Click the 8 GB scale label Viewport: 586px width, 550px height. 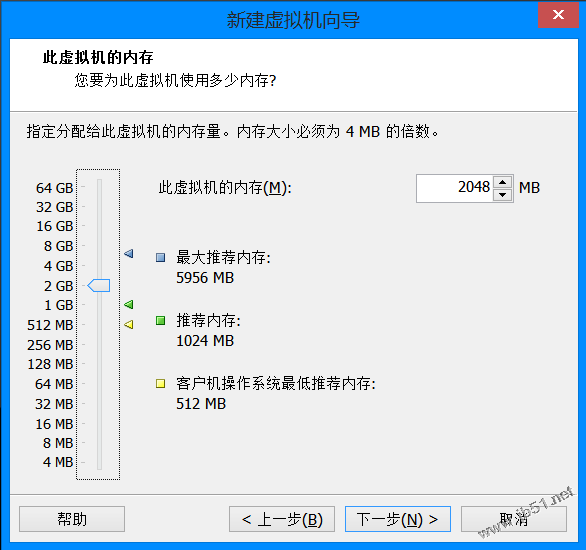pos(59,246)
